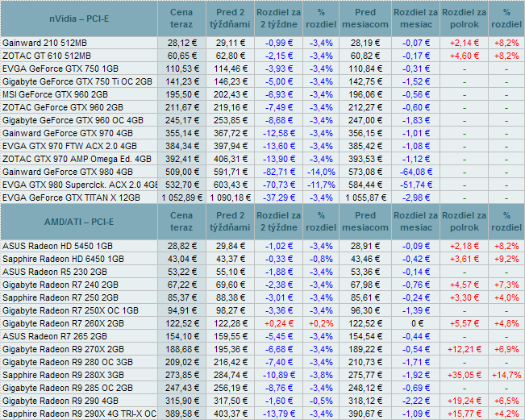Click the '0 €' monthly difference cell
This screenshot has width=525, height=420.
pos(416,323)
